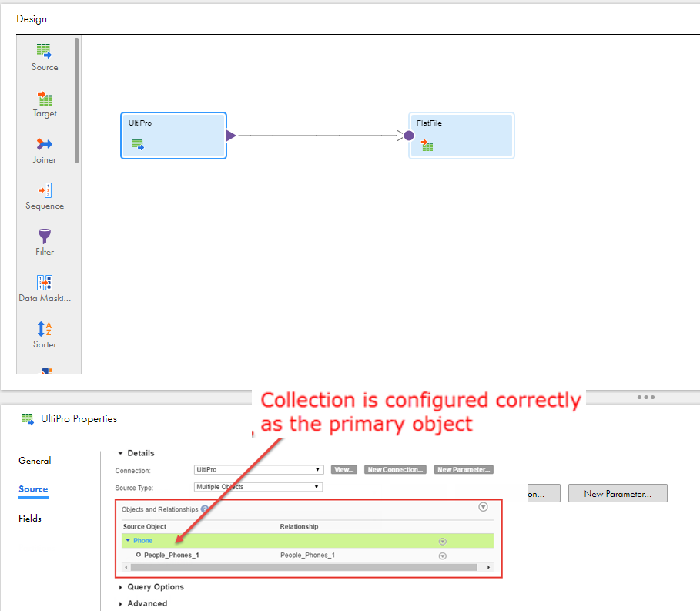Choose the Sequence transformation icon
The image size is (700, 611).
pos(45,190)
